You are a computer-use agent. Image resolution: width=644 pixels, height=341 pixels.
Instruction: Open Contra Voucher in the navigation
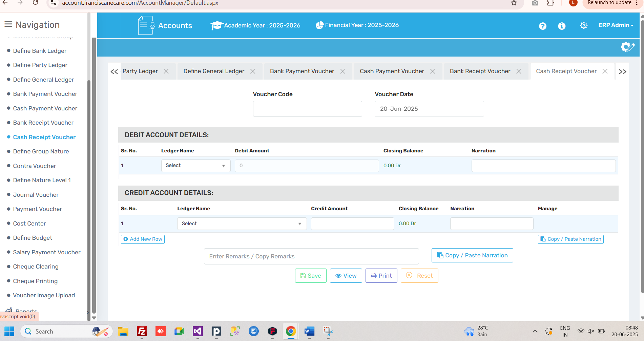point(35,166)
